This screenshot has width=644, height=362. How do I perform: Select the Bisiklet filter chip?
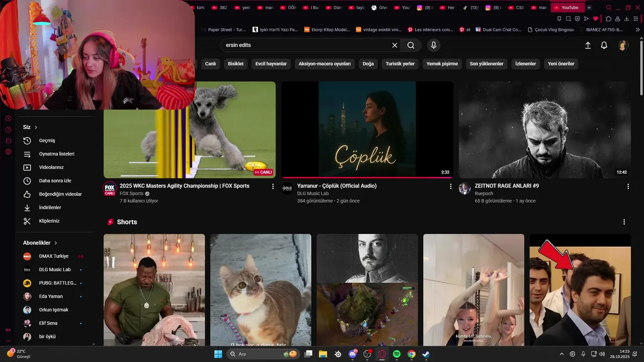pyautogui.click(x=235, y=64)
